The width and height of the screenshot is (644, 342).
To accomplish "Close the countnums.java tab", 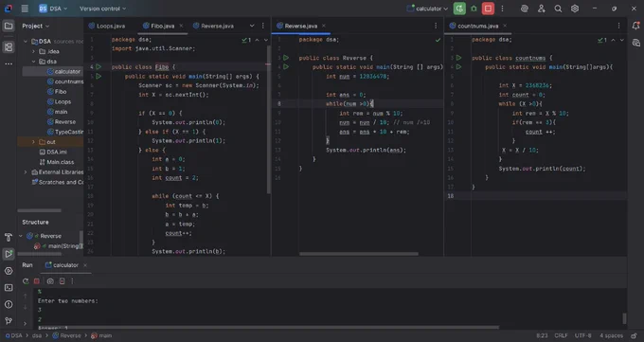I will click(505, 26).
